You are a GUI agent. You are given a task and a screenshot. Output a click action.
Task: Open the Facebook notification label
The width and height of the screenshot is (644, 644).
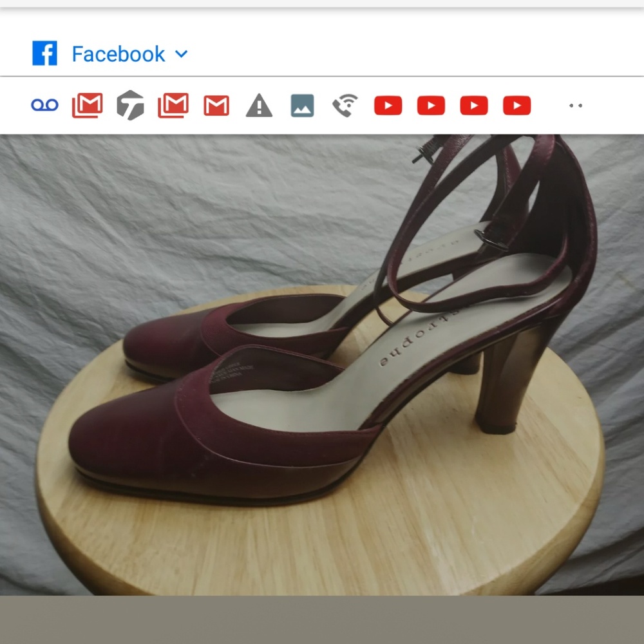coord(118,54)
